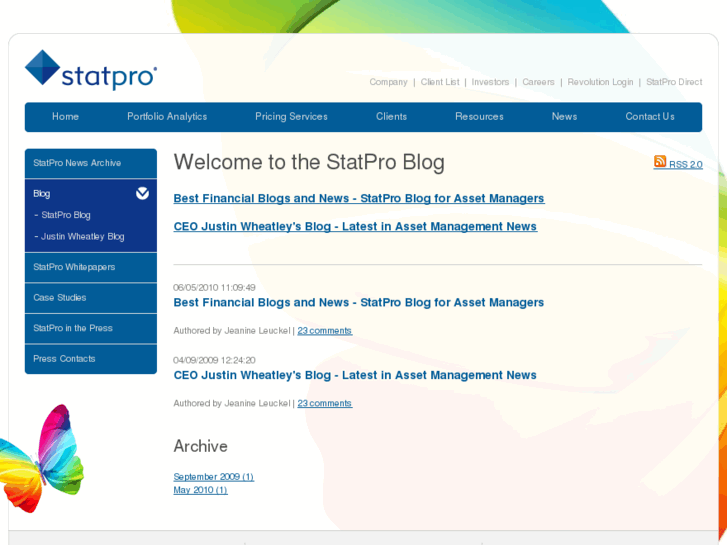The height and width of the screenshot is (545, 727).
Task: Open the September 2009 (1) archive link
Action: 213,477
